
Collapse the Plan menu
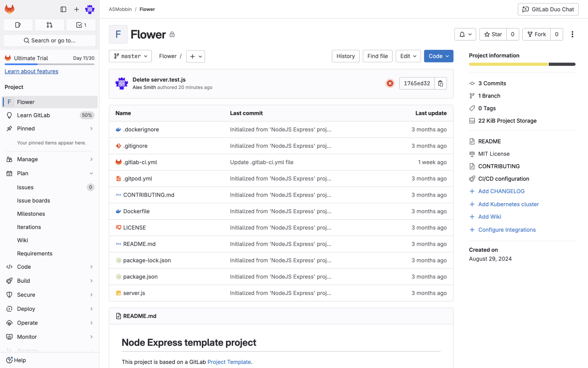point(50,173)
